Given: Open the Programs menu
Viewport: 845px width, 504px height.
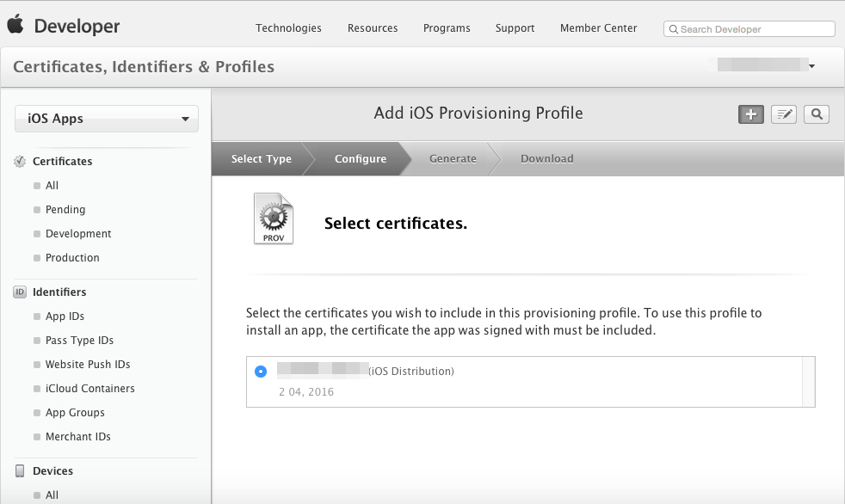Looking at the screenshot, I should point(447,28).
